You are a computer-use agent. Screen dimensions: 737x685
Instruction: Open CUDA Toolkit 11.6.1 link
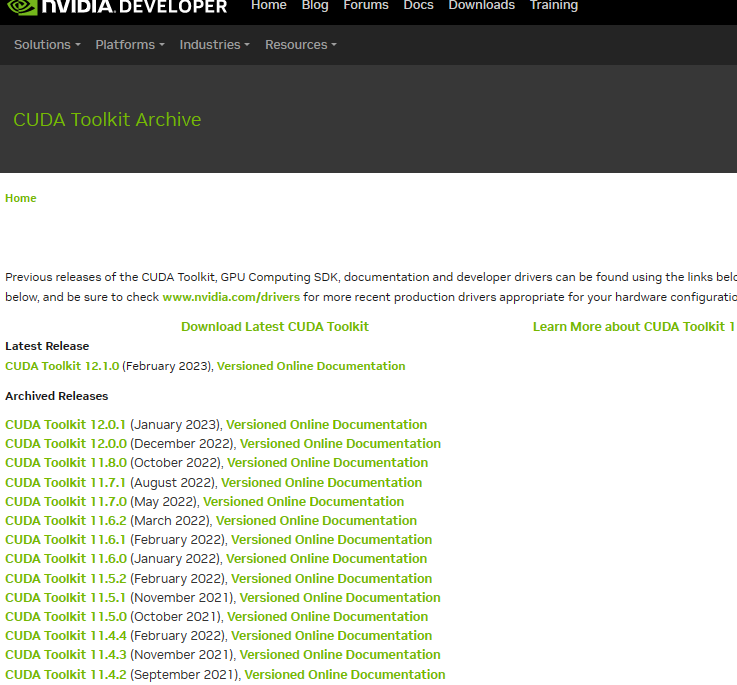tap(65, 539)
